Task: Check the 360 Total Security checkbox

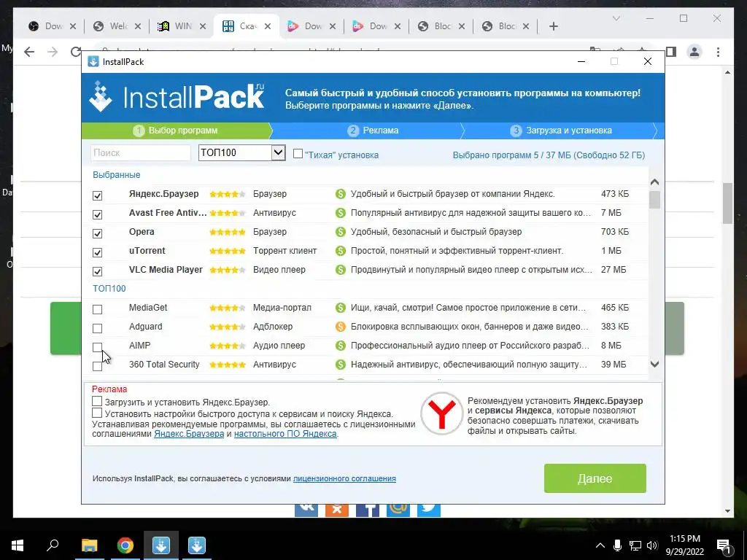Action: coord(97,366)
